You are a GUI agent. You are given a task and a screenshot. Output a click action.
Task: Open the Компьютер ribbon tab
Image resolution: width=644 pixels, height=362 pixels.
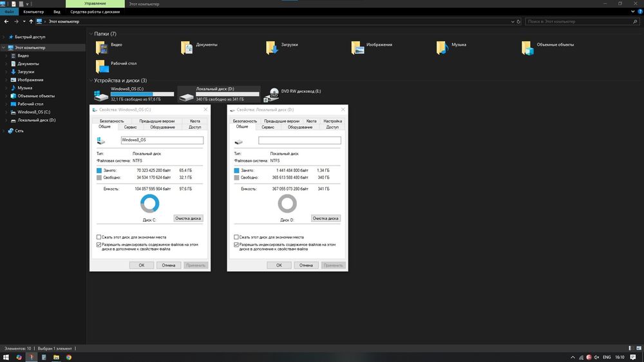tap(33, 12)
